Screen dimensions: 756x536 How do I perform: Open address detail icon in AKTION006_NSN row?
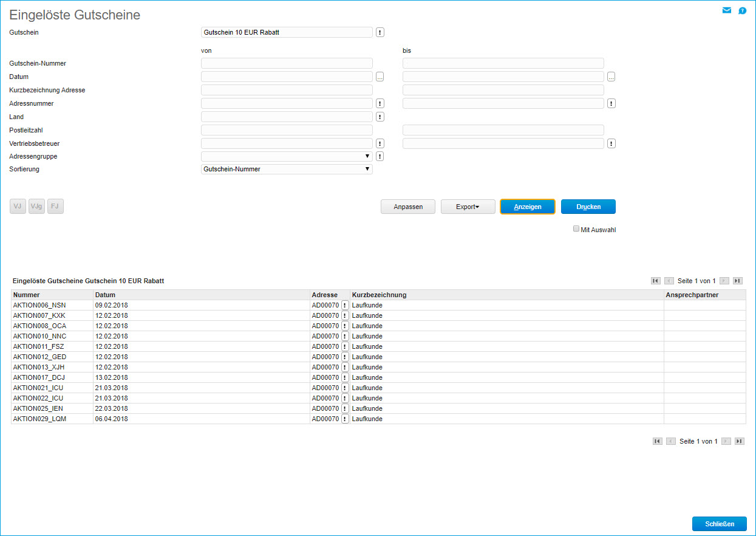pos(345,305)
